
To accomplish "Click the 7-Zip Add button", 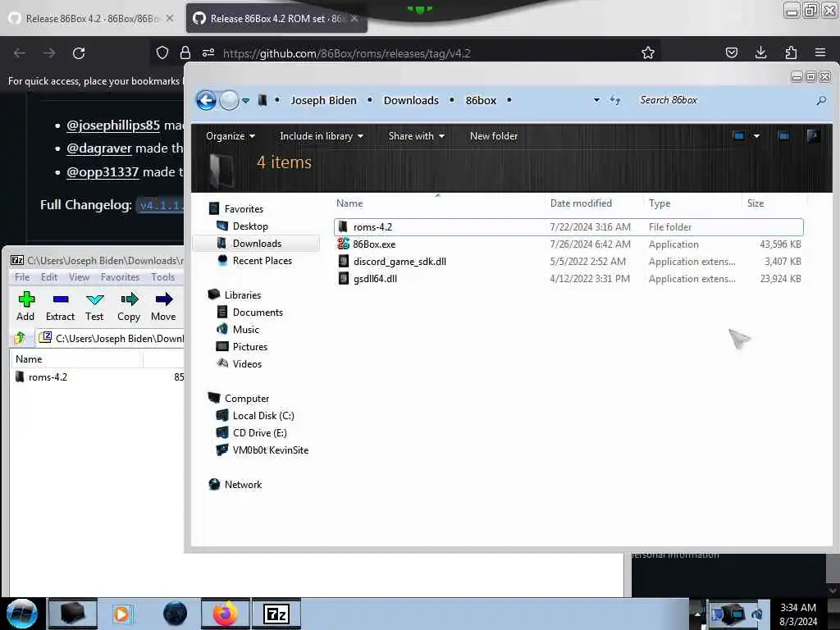I will tap(25, 307).
